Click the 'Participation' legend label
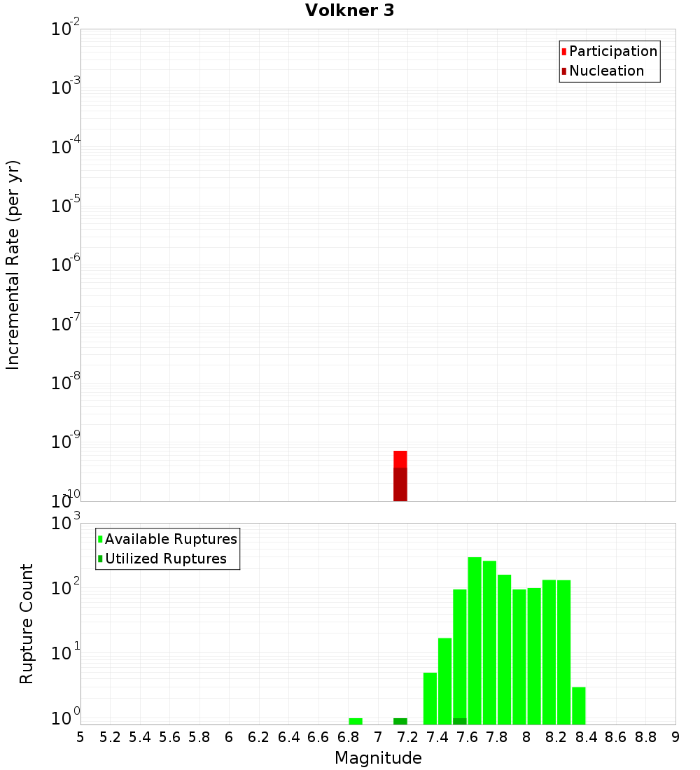700x770 pixels. 613,52
